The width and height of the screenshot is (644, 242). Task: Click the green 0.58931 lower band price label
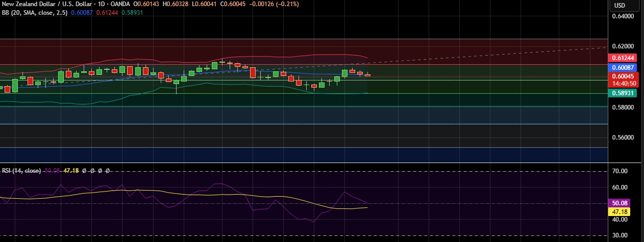coord(622,93)
